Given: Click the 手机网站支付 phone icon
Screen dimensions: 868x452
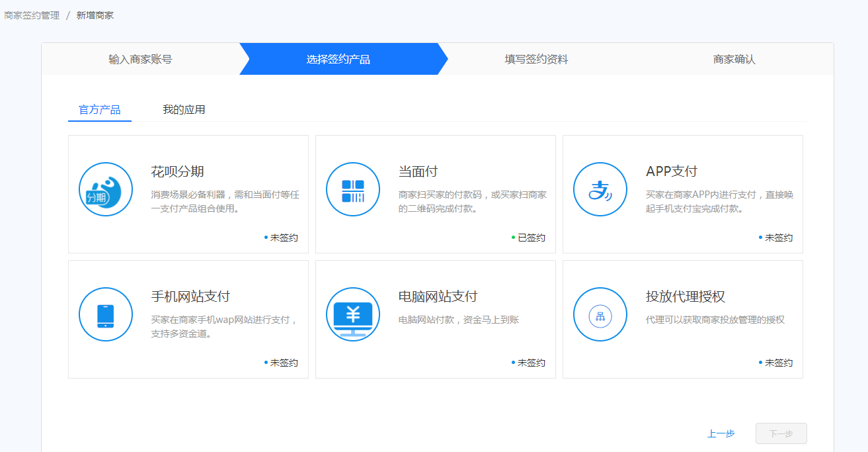Looking at the screenshot, I should pos(106,314).
